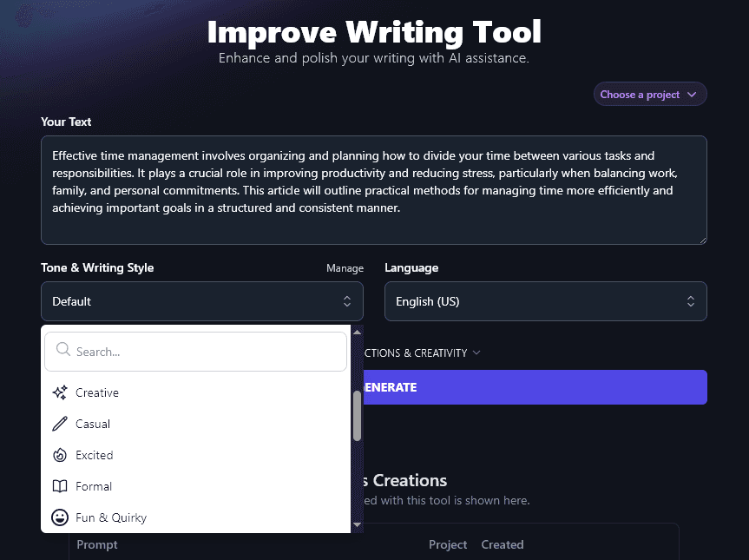The image size is (749, 560).
Task: Click the up-down chevrons on the Language selector
Action: pyautogui.click(x=691, y=301)
